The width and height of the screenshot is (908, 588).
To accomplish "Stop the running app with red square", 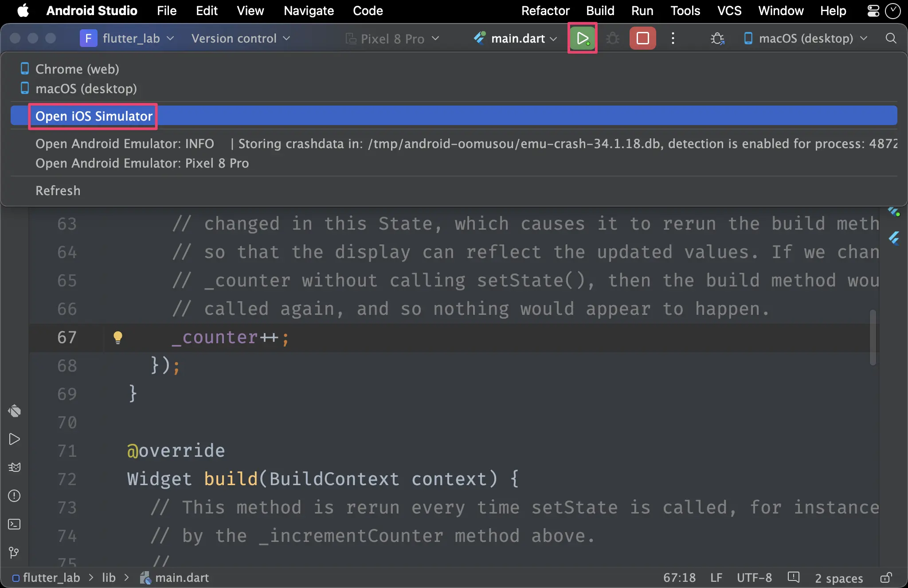I will point(642,38).
